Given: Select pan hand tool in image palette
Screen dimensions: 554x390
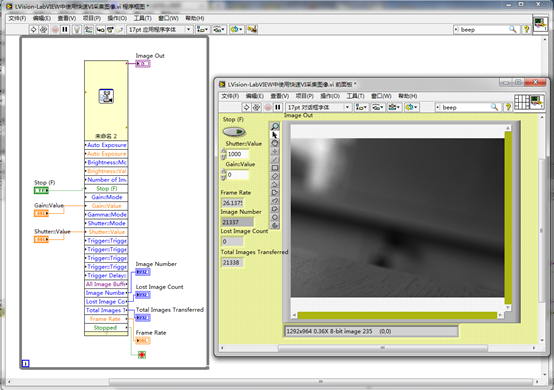Looking at the screenshot, I should [x=275, y=225].
